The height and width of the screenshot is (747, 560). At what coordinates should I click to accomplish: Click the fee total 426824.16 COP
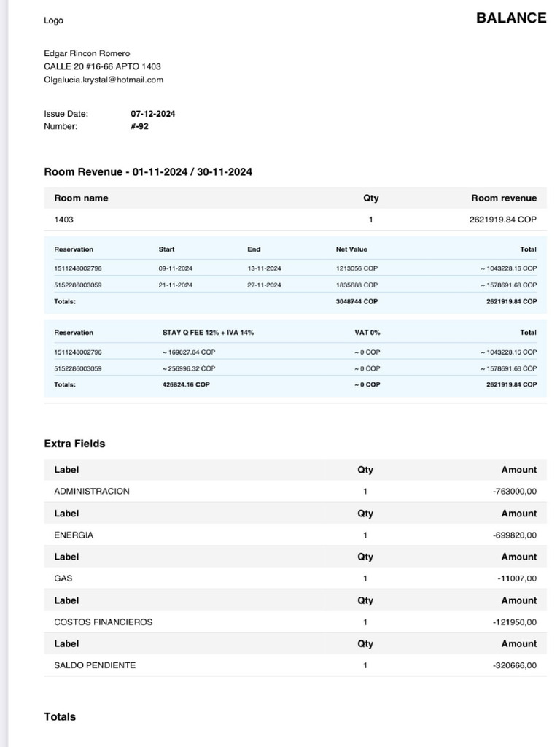186,384
